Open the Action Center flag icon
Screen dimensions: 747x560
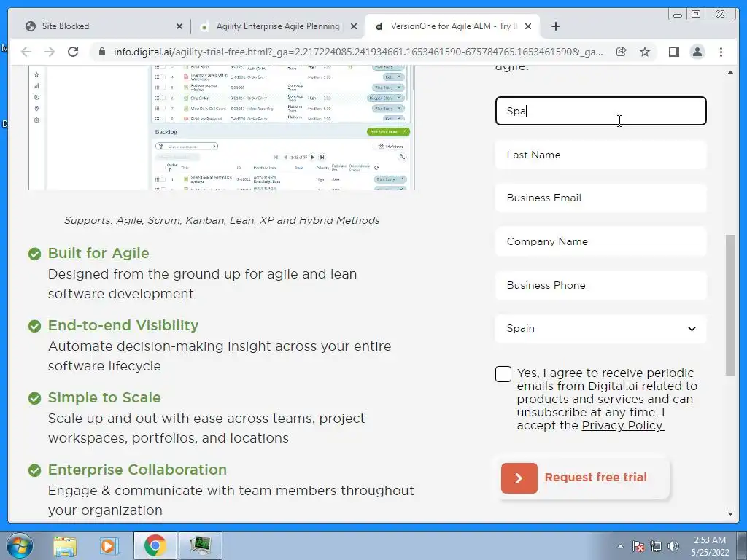[638, 546]
